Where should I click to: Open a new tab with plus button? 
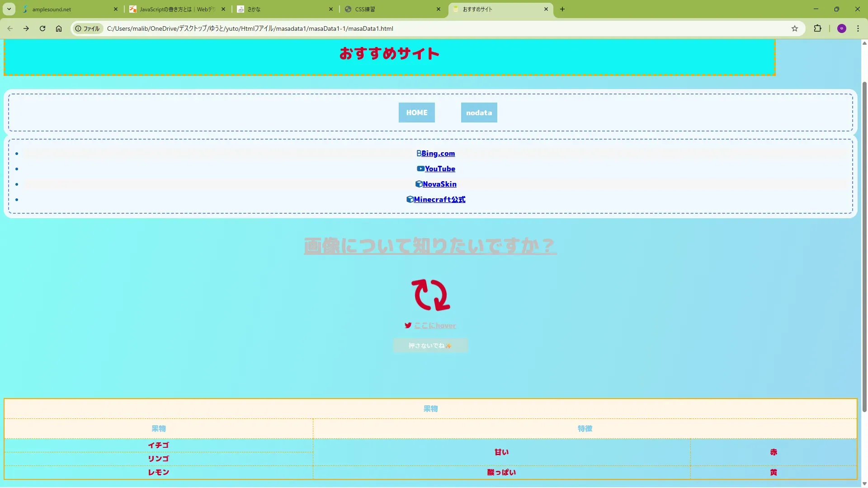(562, 9)
